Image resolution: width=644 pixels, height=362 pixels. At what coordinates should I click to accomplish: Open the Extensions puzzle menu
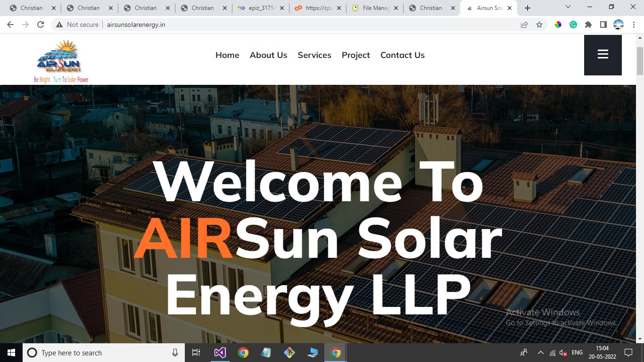click(x=588, y=25)
